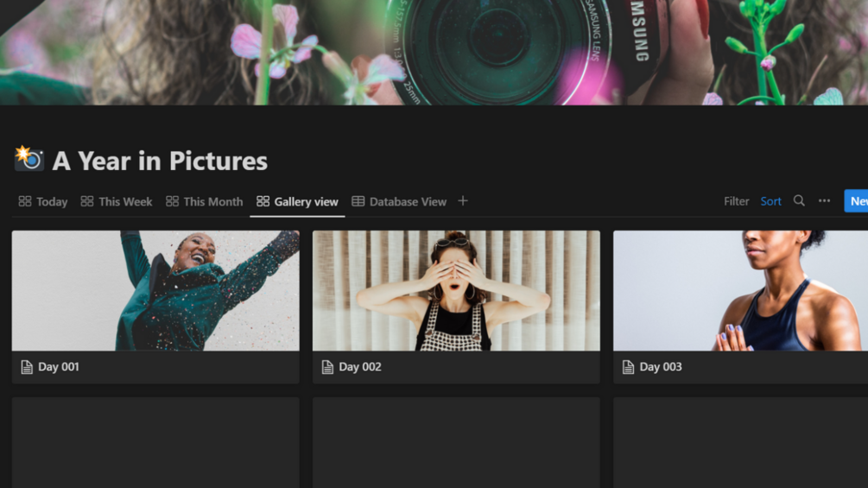Click the page icon next to Day 003
Image resolution: width=868 pixels, height=488 pixels.
628,367
